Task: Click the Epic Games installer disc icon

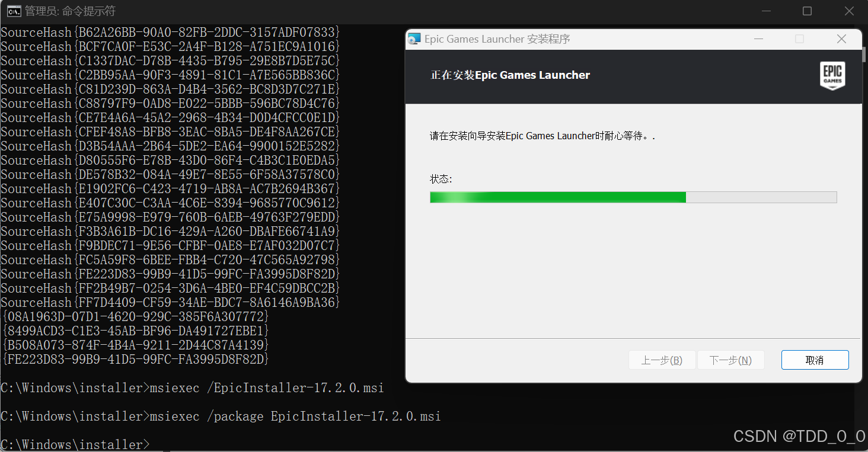Action: 414,39
